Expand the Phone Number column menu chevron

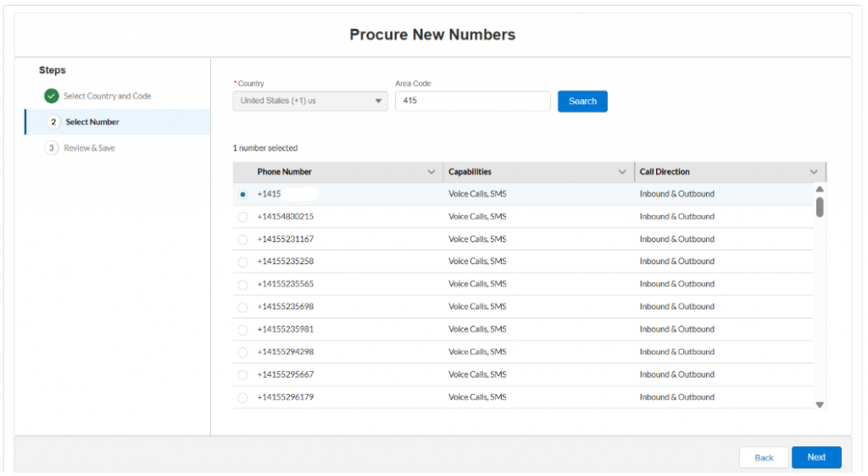431,172
